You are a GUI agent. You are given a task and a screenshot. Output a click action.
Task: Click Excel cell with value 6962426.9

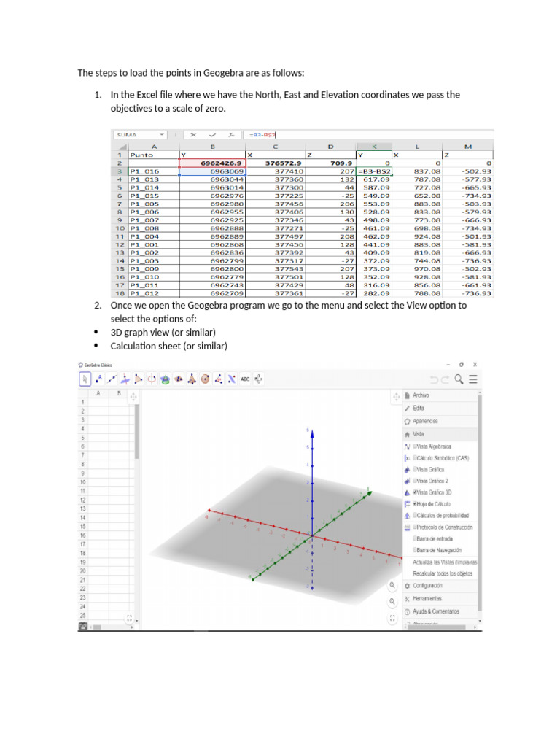tap(212, 163)
